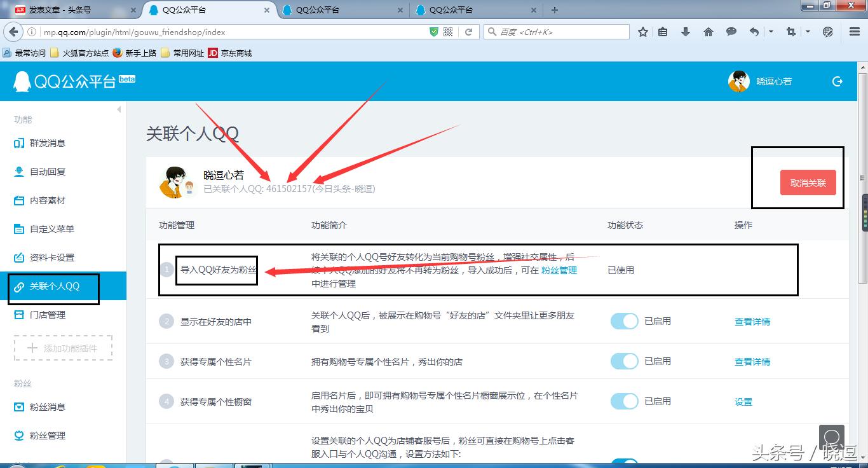Open 查看详情 for 显示在好友的店中
The width and height of the screenshot is (868, 468).
pos(752,321)
